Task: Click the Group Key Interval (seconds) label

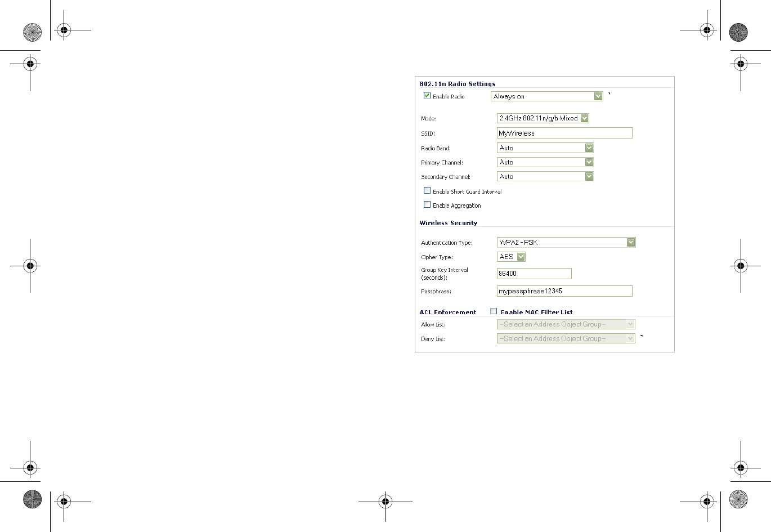Action: (445, 274)
